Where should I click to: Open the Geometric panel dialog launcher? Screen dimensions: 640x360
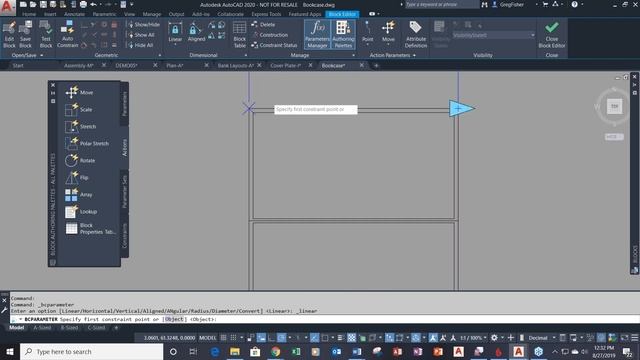pos(160,55)
